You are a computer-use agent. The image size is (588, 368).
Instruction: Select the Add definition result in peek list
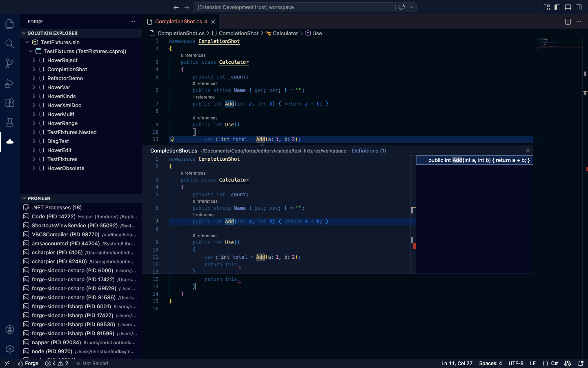click(474, 160)
